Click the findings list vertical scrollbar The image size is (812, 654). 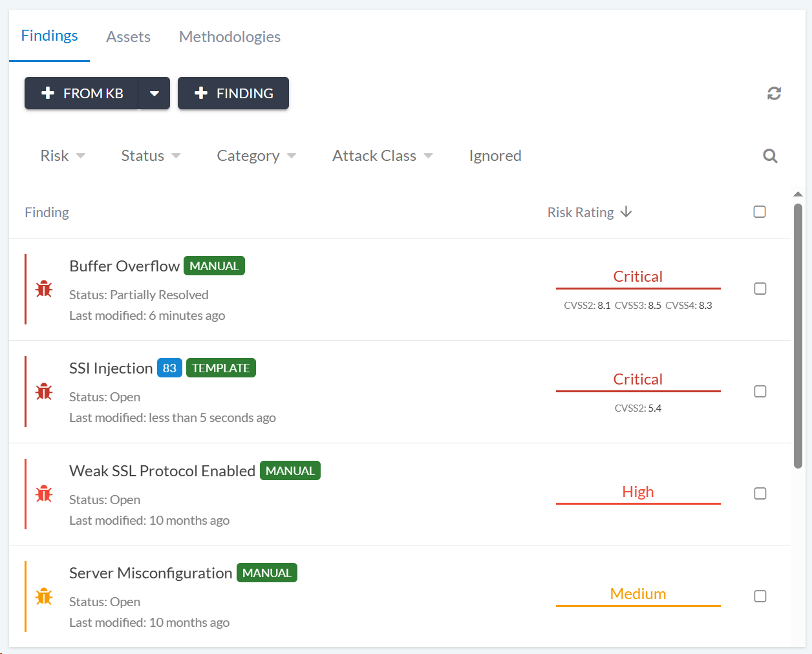point(798,336)
